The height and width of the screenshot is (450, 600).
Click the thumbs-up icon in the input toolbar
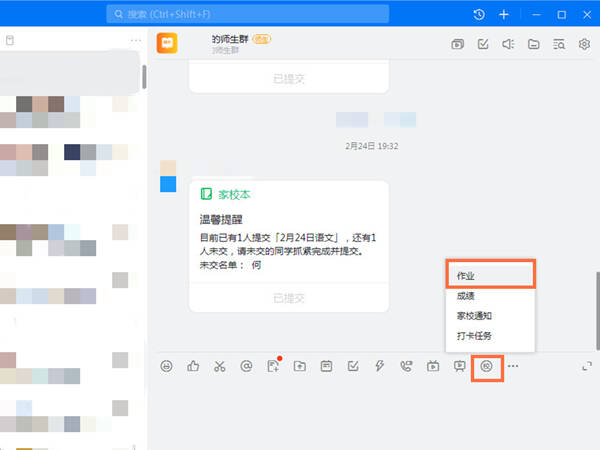(193, 366)
